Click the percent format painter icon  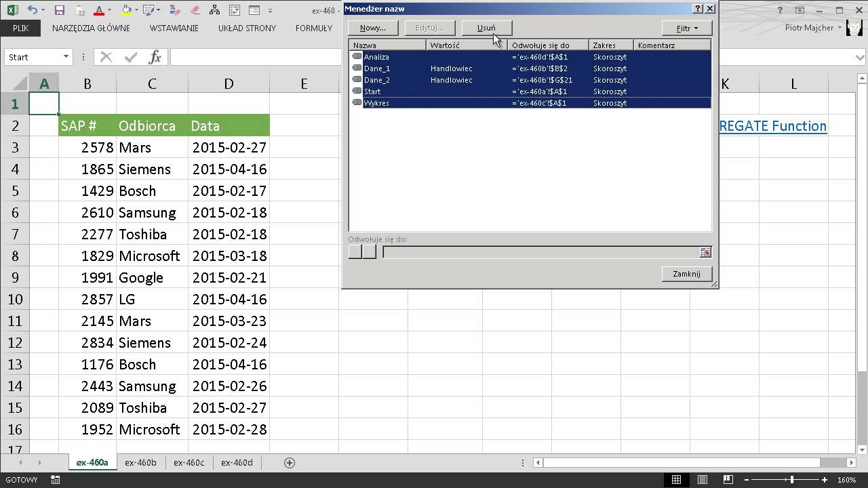(x=174, y=10)
